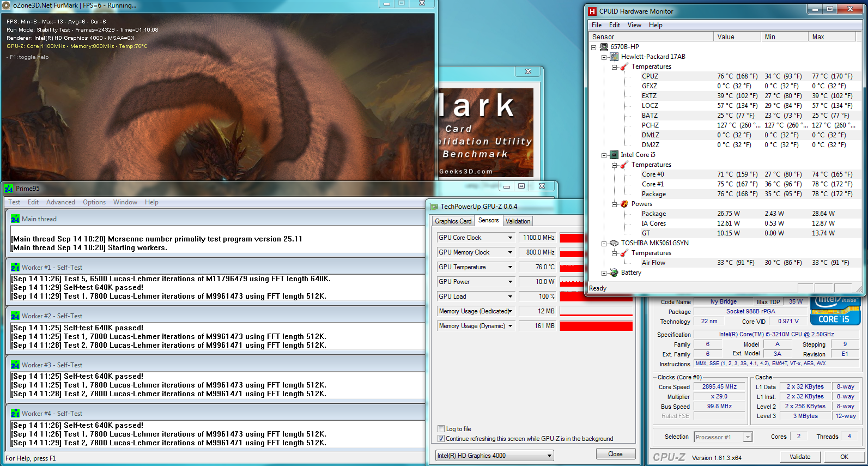The image size is (868, 466).
Task: Click the Validate button in CPU-Z
Action: 800,457
